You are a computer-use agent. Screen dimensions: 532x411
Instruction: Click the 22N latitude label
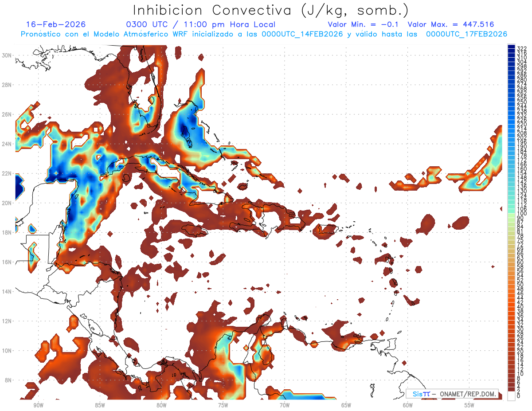point(8,173)
